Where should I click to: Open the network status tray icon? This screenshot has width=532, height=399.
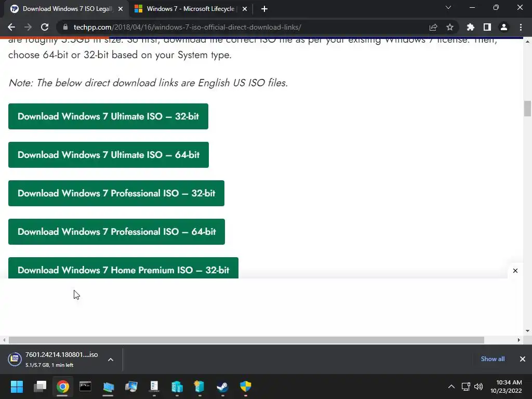click(x=466, y=387)
